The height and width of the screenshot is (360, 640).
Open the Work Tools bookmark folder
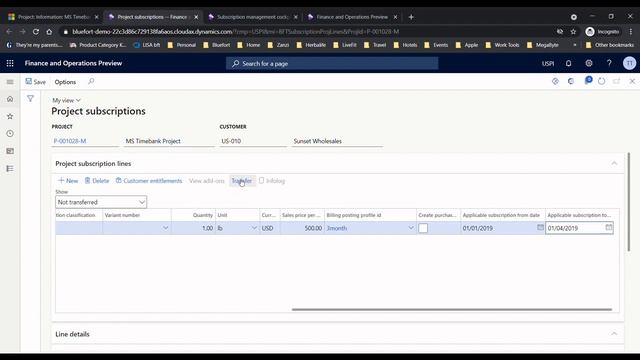pos(502,45)
